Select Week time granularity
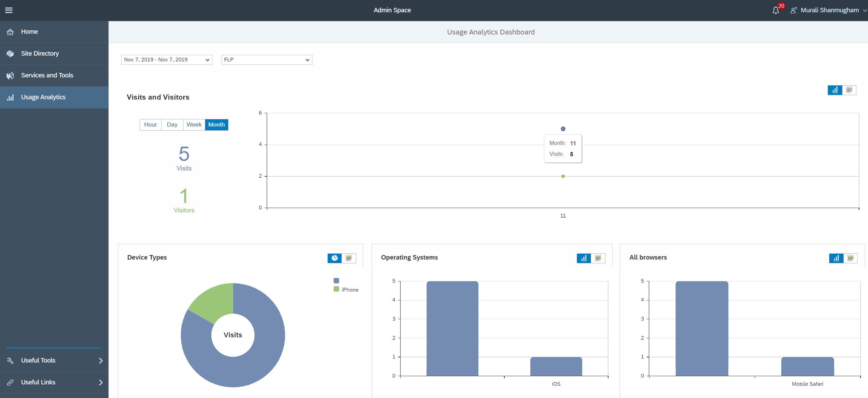 tap(194, 125)
